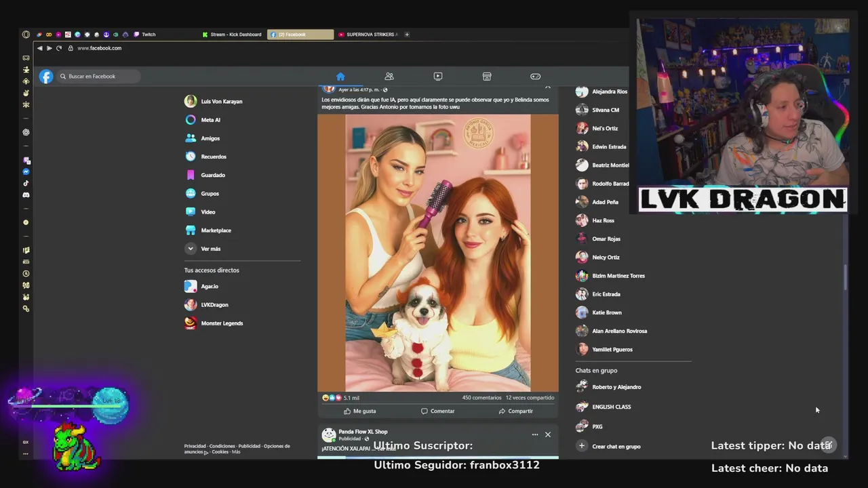
Task: Open a new browser tab
Action: [407, 35]
